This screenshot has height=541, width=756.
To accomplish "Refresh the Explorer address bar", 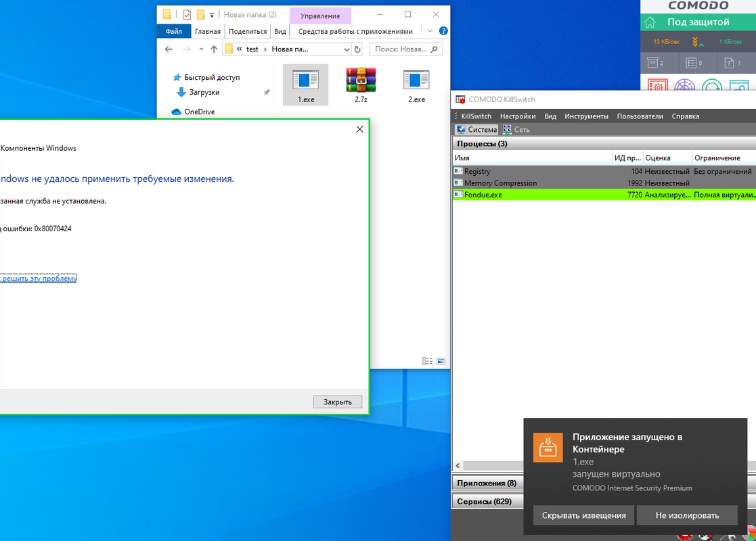I will (x=357, y=49).
